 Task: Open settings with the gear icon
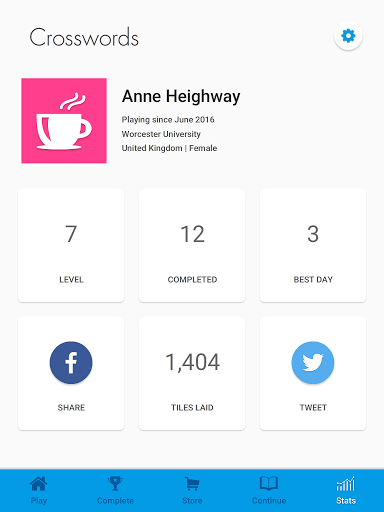coord(348,36)
